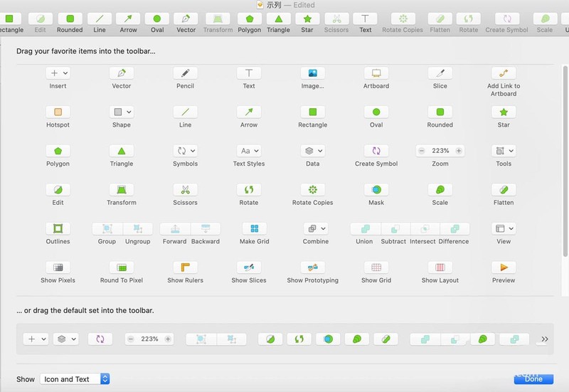
Task: Expand the Text Styles dropdown
Action: click(249, 151)
